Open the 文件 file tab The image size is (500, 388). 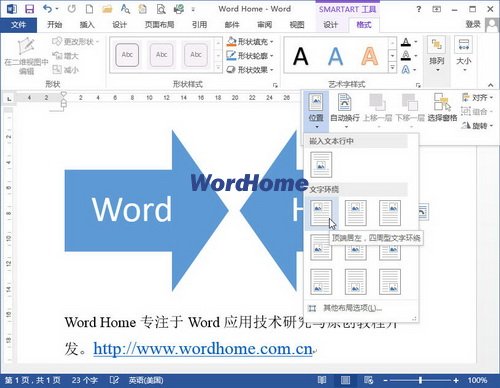pos(18,25)
